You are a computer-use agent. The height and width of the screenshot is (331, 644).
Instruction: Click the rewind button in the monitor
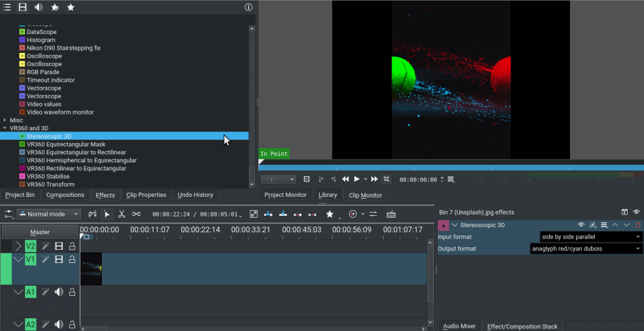pyautogui.click(x=345, y=179)
